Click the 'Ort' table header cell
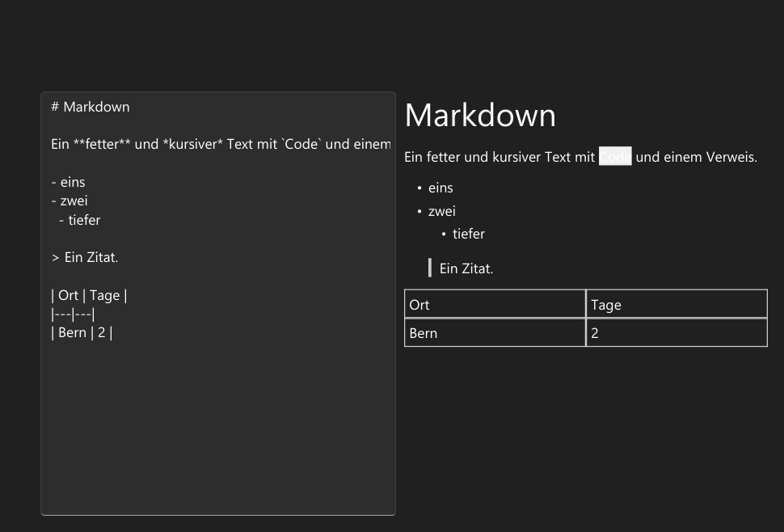Image resolution: width=784 pixels, height=532 pixels. 495,304
